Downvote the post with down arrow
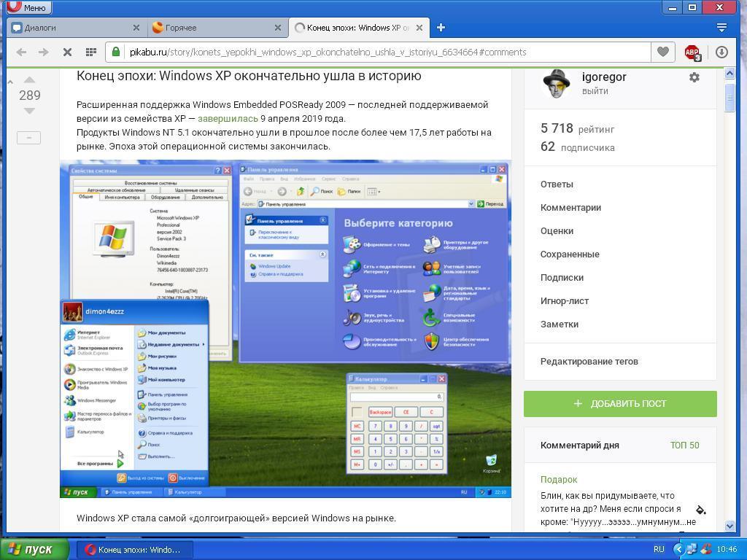 pyautogui.click(x=29, y=111)
